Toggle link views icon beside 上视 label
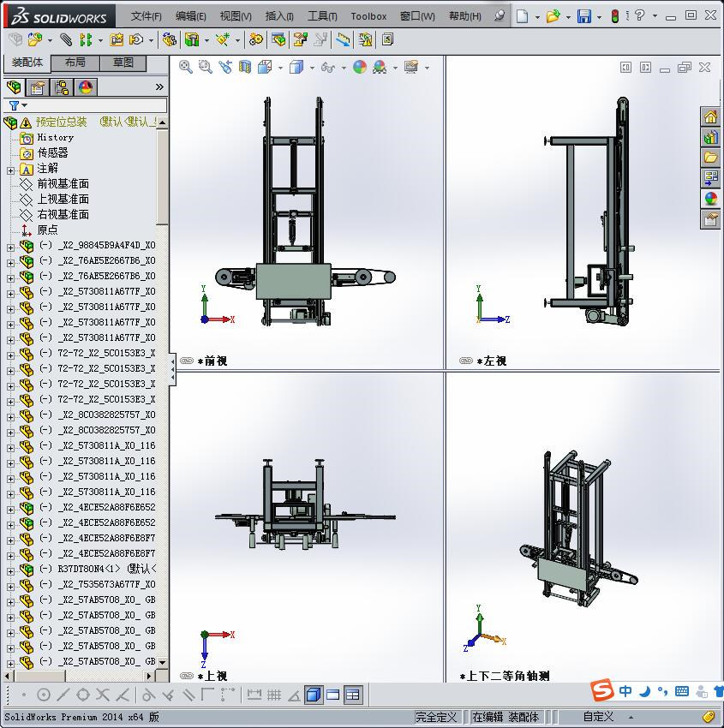724x728 pixels. click(187, 676)
